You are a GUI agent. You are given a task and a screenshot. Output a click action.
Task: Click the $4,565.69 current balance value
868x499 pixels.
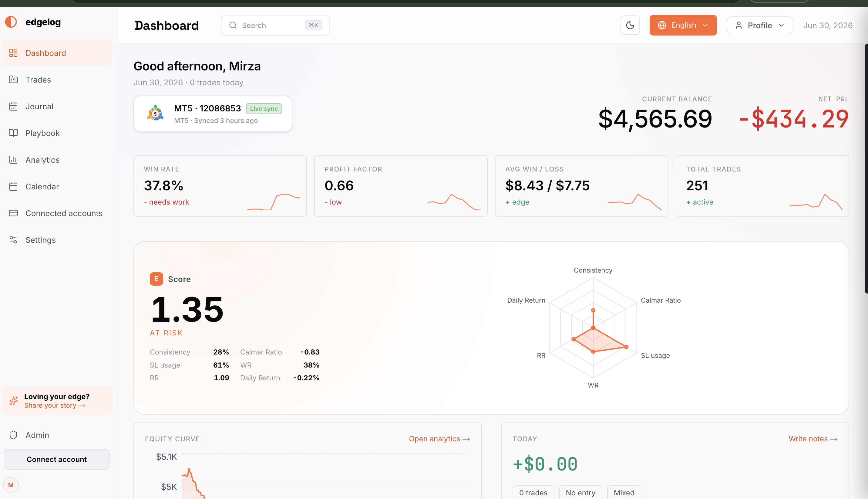tap(655, 119)
